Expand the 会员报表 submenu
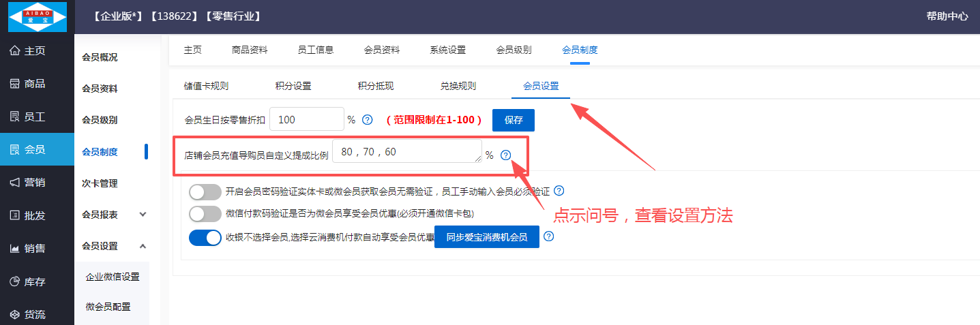This screenshot has width=980, height=325. coord(143,215)
